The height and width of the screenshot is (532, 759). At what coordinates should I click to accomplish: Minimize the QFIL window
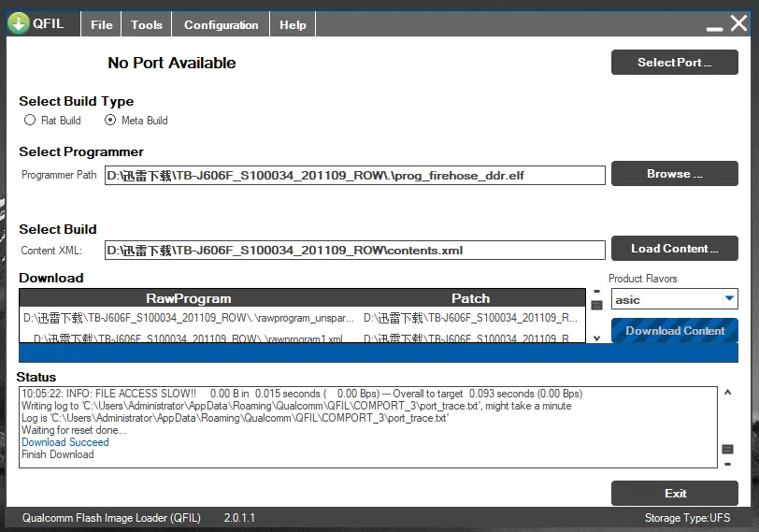coord(714,28)
